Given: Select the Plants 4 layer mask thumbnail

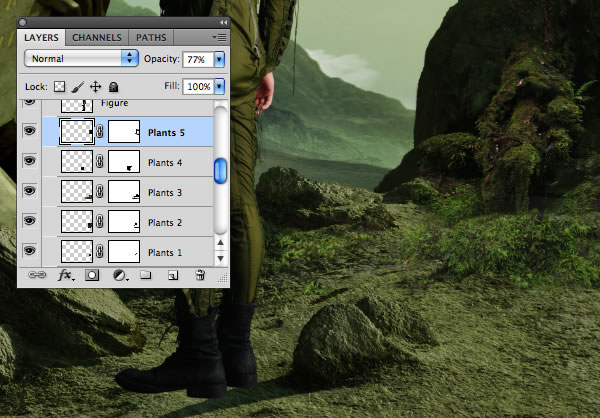Looking at the screenshot, I should 124,162.
